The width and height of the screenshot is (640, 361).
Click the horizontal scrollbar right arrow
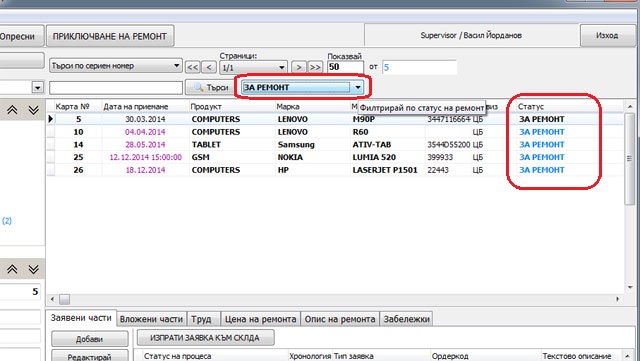(618, 299)
